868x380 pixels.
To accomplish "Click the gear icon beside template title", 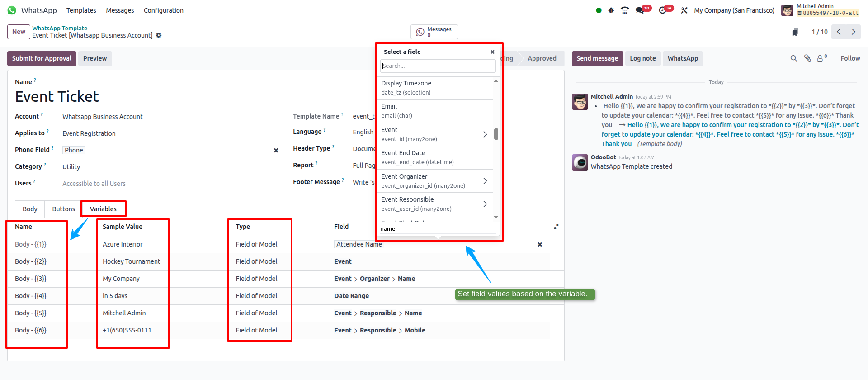I will [x=159, y=35].
